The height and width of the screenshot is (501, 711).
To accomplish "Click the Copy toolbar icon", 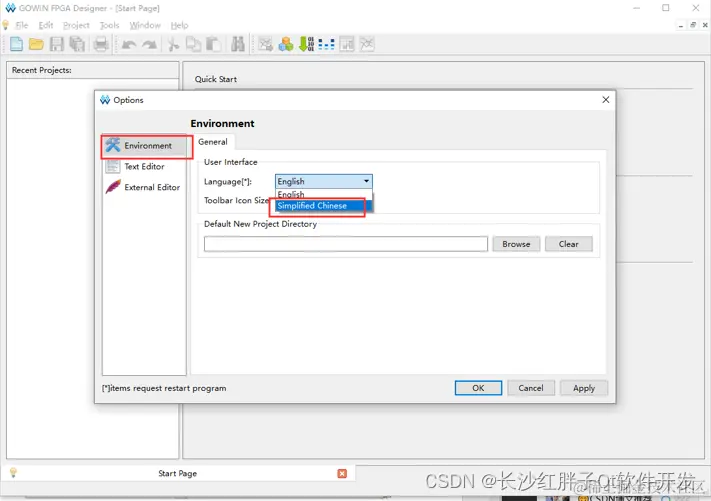I will point(194,44).
